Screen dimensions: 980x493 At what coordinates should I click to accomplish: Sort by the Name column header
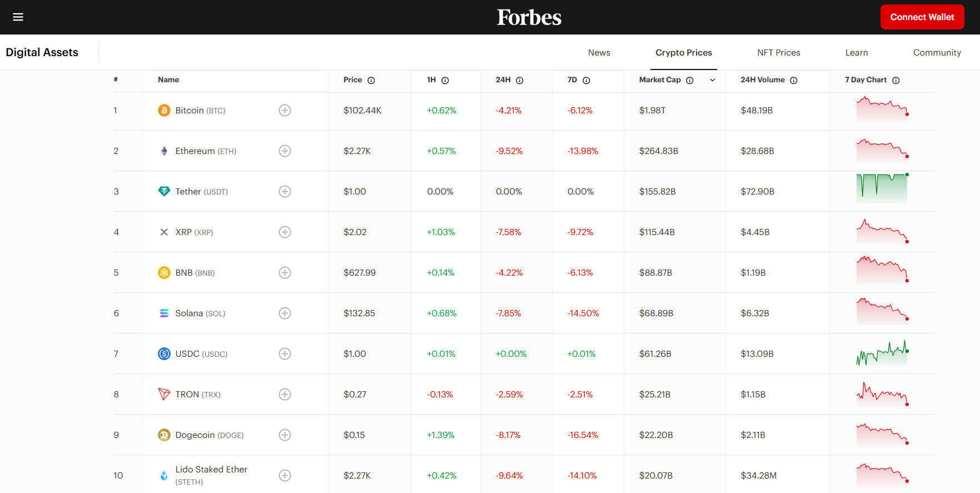tap(168, 80)
